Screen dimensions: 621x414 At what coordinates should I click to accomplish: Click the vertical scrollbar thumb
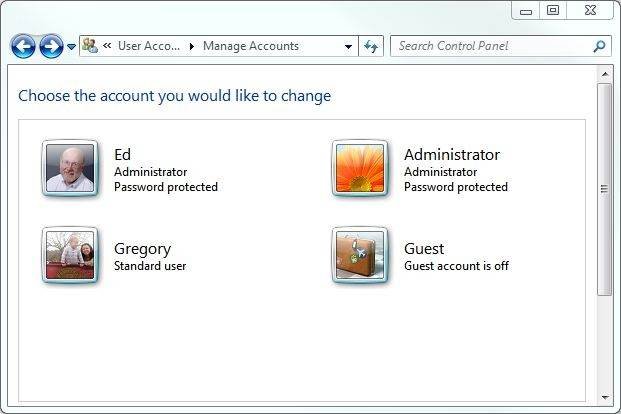(604, 188)
